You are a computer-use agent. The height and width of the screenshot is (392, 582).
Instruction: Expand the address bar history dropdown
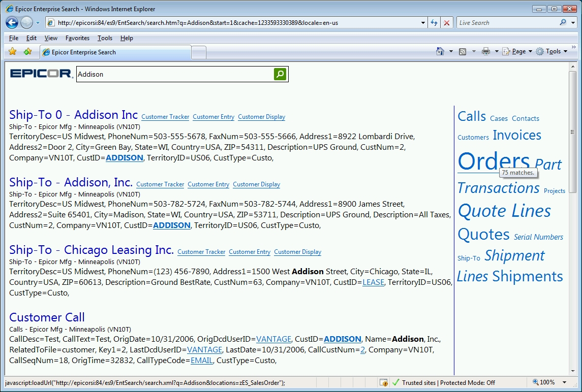[x=423, y=23]
